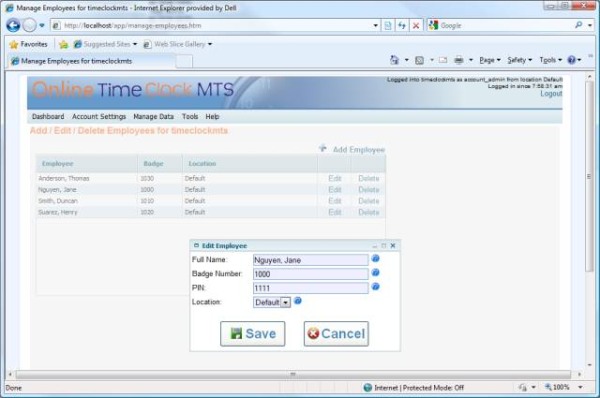
Task: Open the zoom level 100% dropdown
Action: [580, 387]
